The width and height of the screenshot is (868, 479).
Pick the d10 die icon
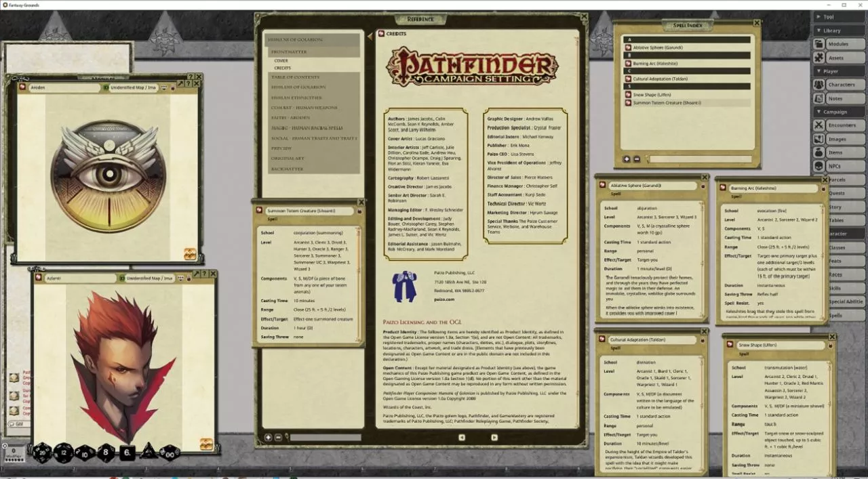(x=85, y=453)
